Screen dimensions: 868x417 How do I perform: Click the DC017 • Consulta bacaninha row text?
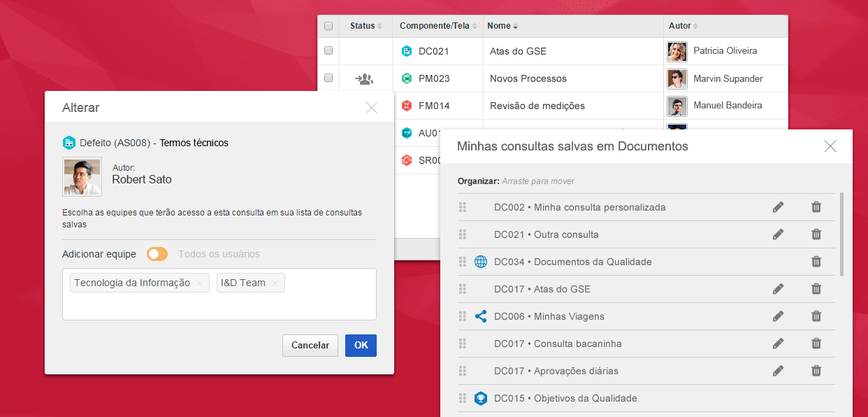pyautogui.click(x=558, y=344)
